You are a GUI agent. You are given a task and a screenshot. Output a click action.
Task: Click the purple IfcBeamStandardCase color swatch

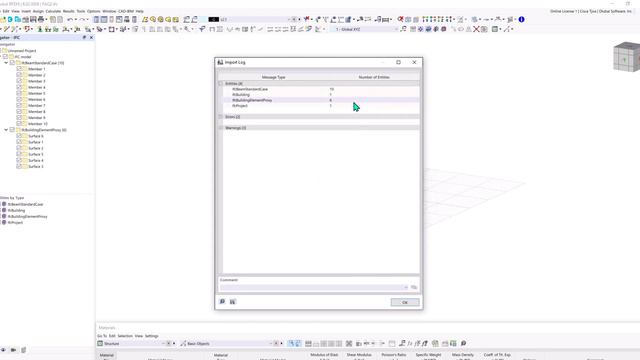coord(4,204)
